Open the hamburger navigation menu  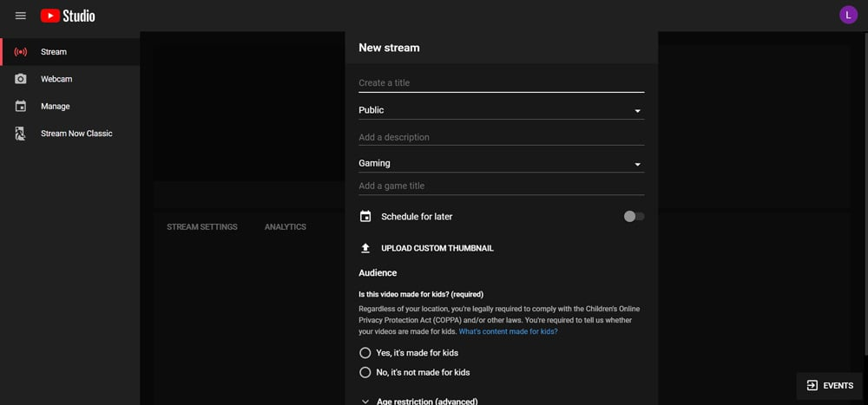click(x=21, y=16)
